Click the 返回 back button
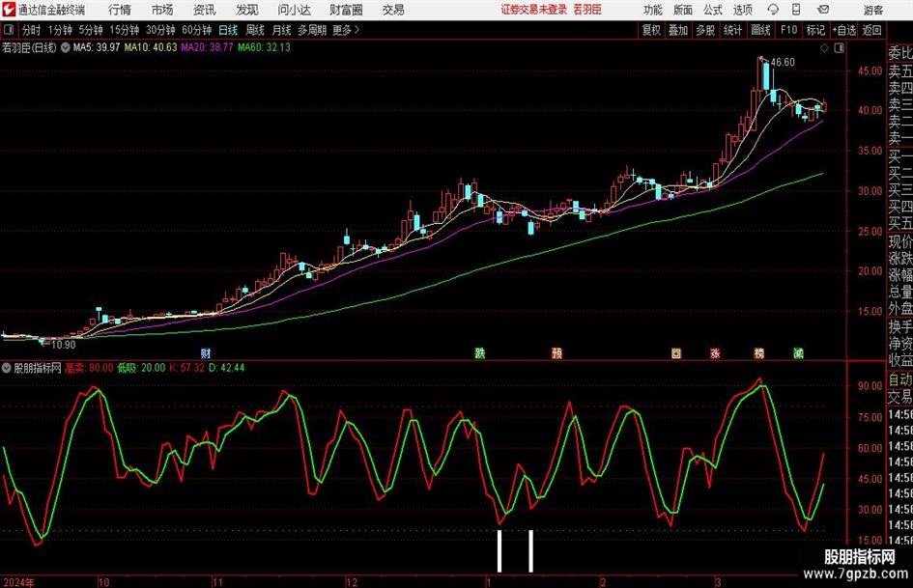Image resolution: width=913 pixels, height=588 pixels. tap(871, 30)
